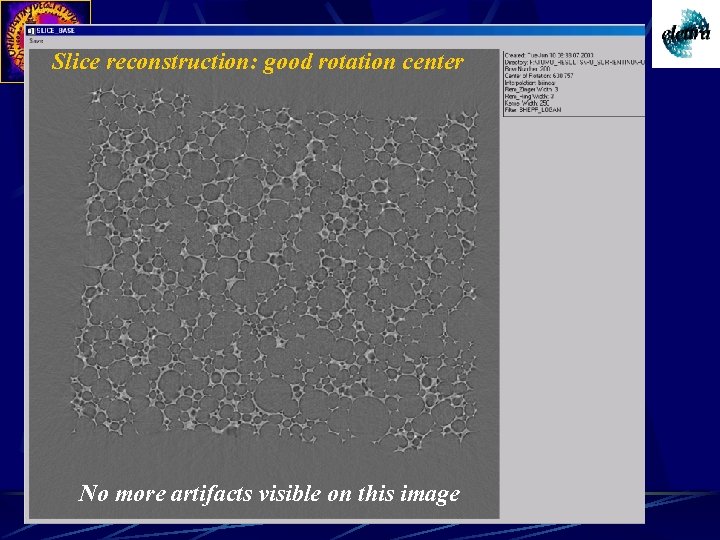This screenshot has height=540, width=720.
Task: Open the Save menu in SLICE_BASE window
Action: pos(36,41)
